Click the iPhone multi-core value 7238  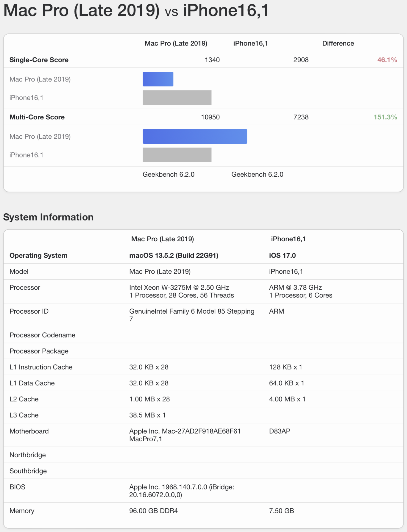pos(301,117)
